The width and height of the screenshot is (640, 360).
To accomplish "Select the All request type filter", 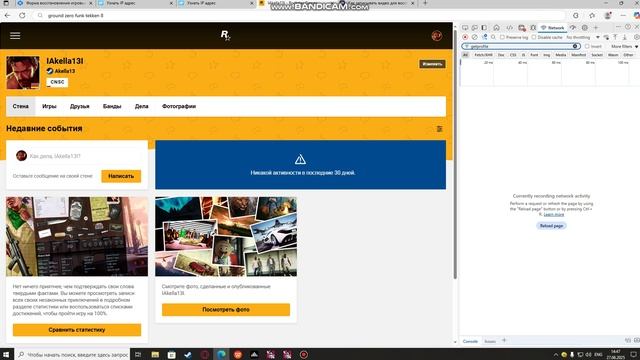I will 465,55.
